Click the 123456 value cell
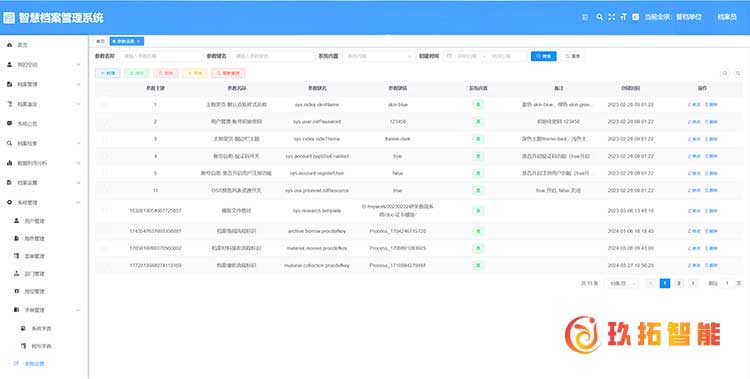This screenshot has width=750, height=379. 398,122
